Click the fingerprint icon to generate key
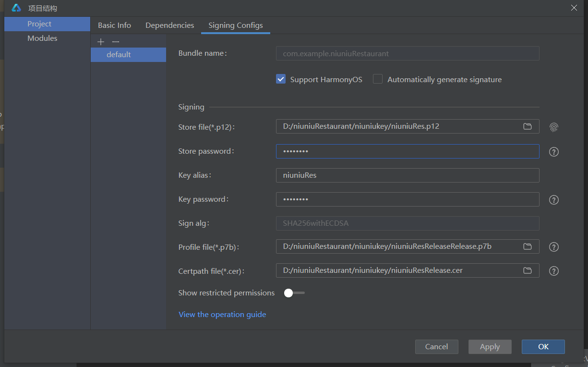The height and width of the screenshot is (367, 588). click(x=554, y=127)
